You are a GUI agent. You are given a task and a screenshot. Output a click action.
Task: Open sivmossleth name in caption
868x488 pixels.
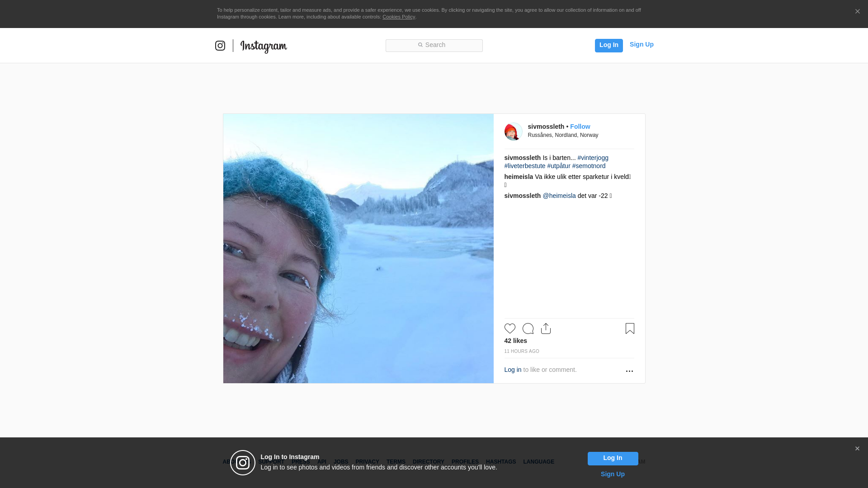coord(522,158)
